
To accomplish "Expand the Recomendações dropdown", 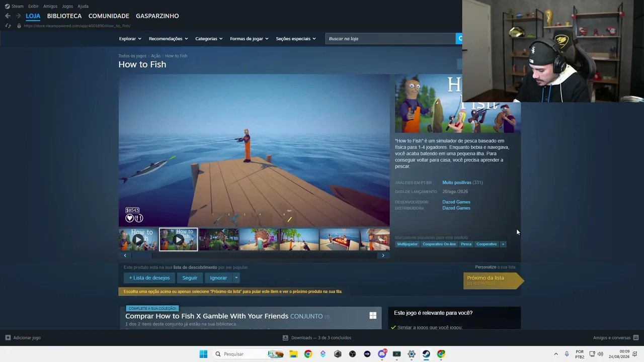I will tap(168, 39).
